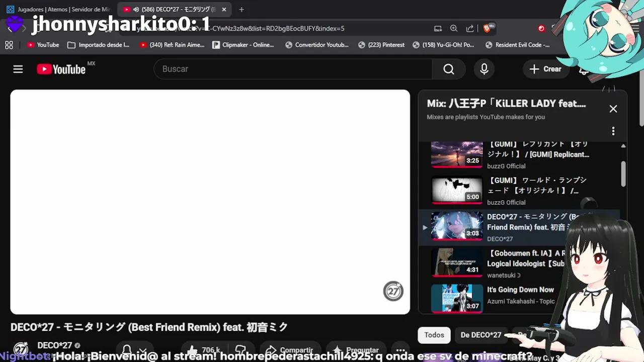644x362 pixels.
Task: Open Mix playlist options three-dot menu
Action: click(x=613, y=131)
